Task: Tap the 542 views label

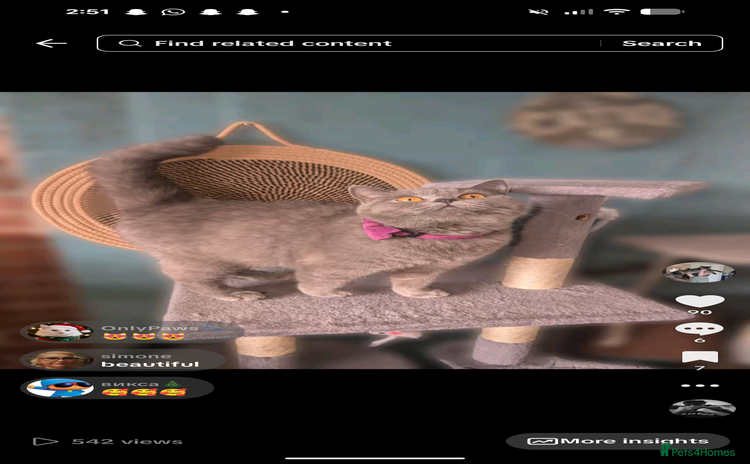Action: tap(127, 441)
